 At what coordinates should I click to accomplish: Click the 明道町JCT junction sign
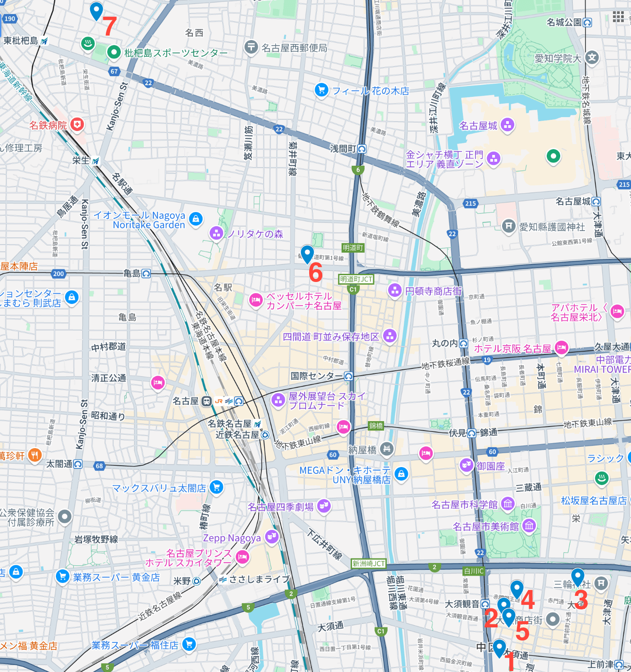click(x=356, y=279)
